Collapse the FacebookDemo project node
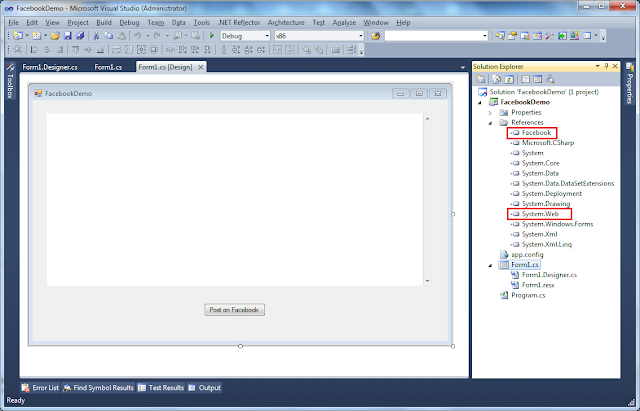The image size is (640, 411). click(480, 102)
